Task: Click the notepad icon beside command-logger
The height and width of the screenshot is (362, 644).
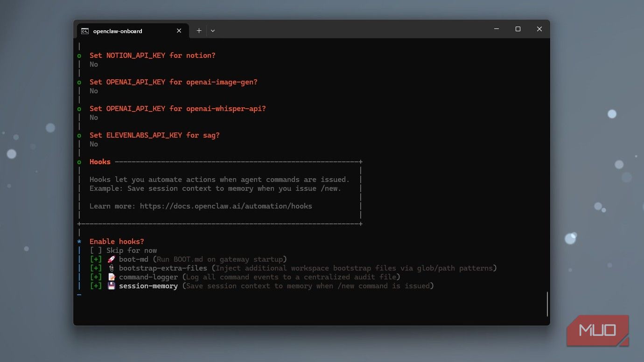Action: pos(111,277)
